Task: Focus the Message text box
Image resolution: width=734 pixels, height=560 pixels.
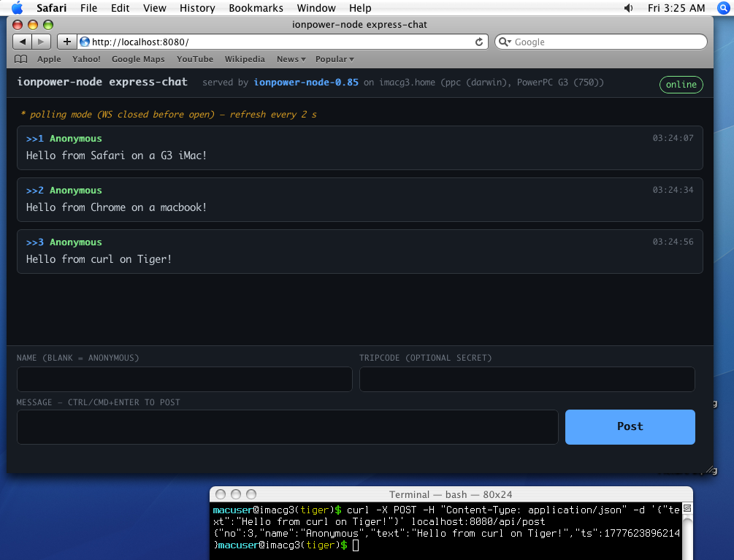Action: point(288,427)
